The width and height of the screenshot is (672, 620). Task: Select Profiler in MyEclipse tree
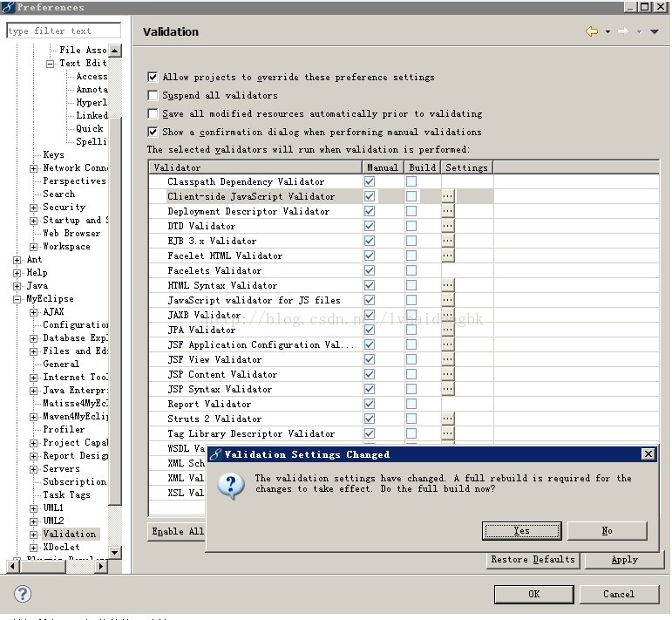tap(64, 429)
